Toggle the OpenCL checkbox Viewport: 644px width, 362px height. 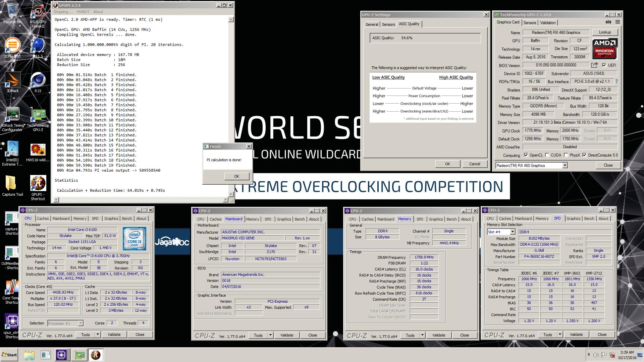point(526,155)
